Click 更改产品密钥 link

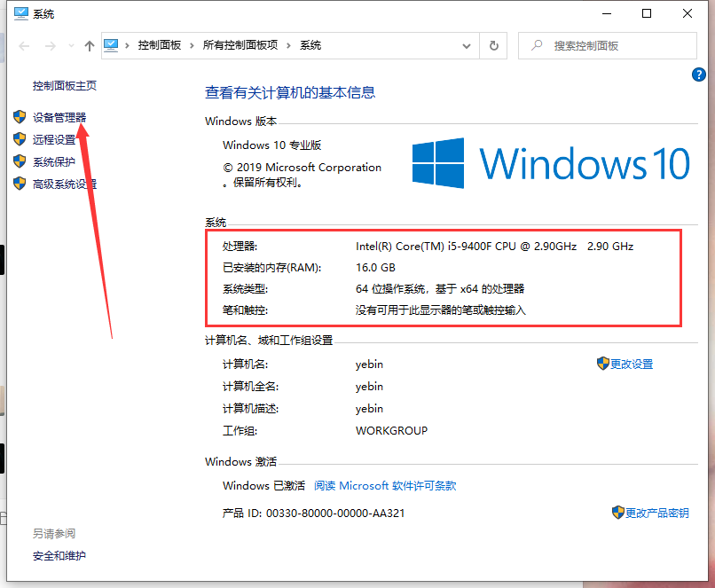pyautogui.click(x=656, y=514)
